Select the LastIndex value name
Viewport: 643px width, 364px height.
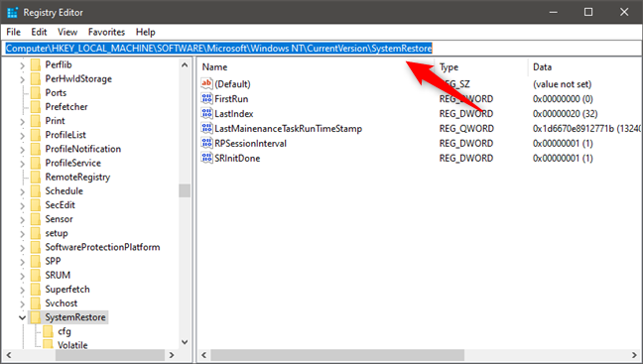click(234, 113)
